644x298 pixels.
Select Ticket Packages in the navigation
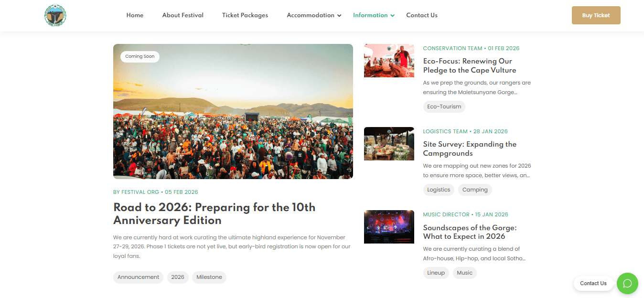245,15
